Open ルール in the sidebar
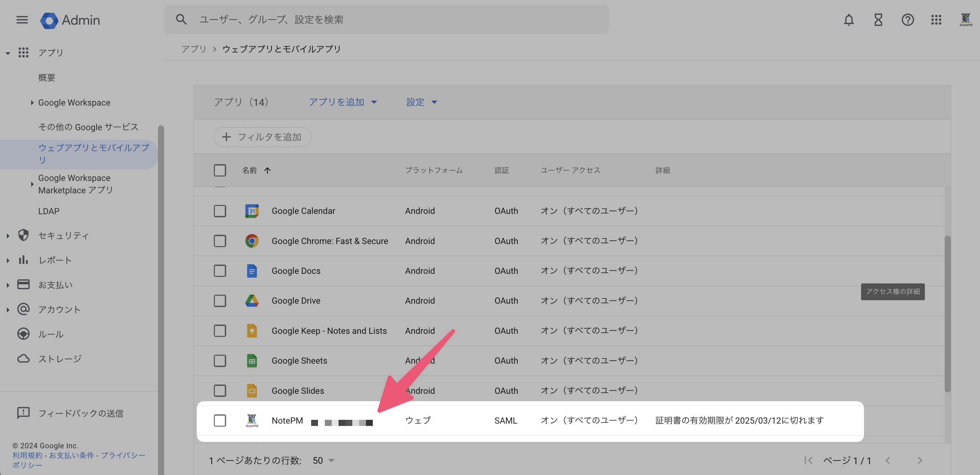980x475 pixels. (x=51, y=334)
